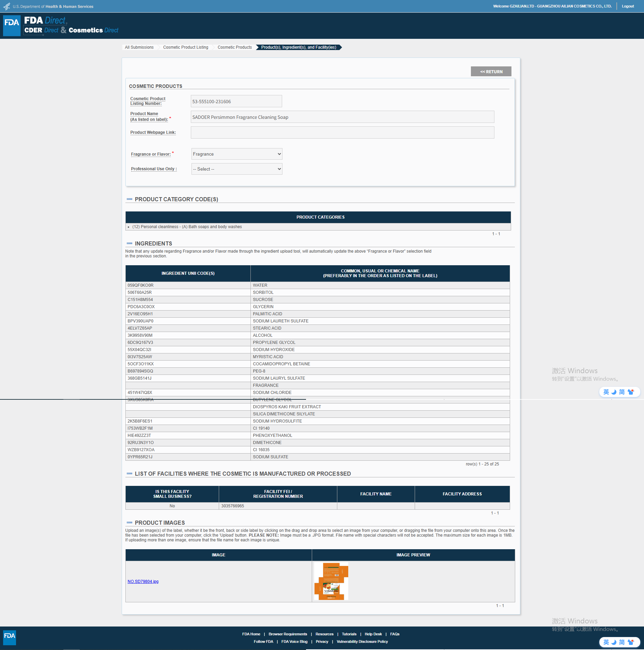
Task: Collapse the Product Category Code(s) section
Action: (x=129, y=199)
